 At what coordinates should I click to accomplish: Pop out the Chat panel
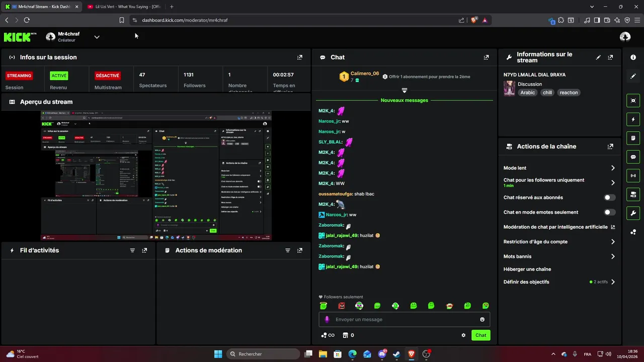point(486,57)
